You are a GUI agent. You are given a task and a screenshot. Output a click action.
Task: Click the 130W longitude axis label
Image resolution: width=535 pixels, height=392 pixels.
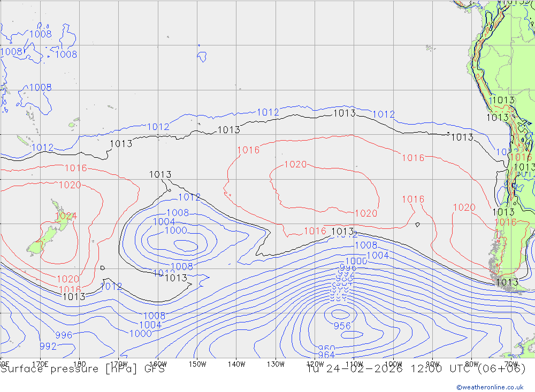tap(276, 364)
